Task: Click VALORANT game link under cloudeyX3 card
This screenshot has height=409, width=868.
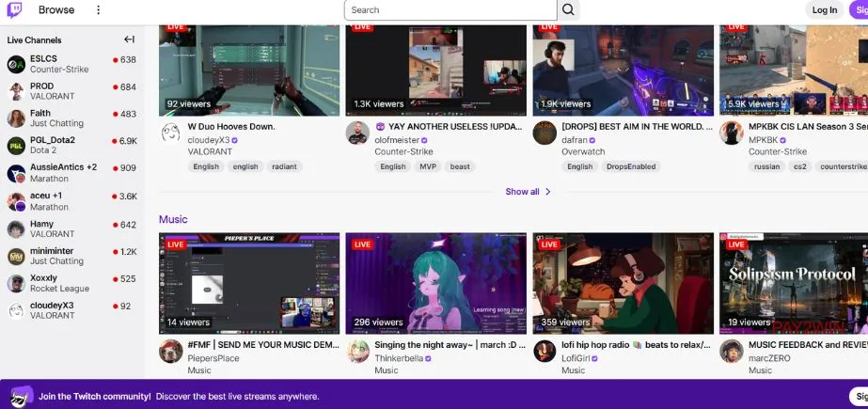Action: pos(210,151)
